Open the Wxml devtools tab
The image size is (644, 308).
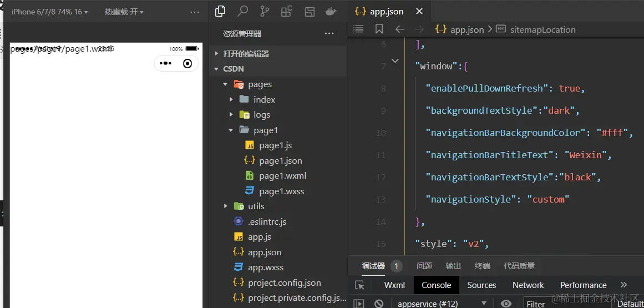[395, 285]
